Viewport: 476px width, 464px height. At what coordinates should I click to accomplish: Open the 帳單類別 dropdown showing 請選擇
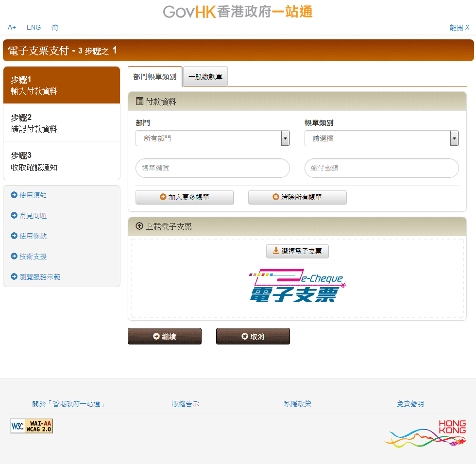pyautogui.click(x=382, y=138)
